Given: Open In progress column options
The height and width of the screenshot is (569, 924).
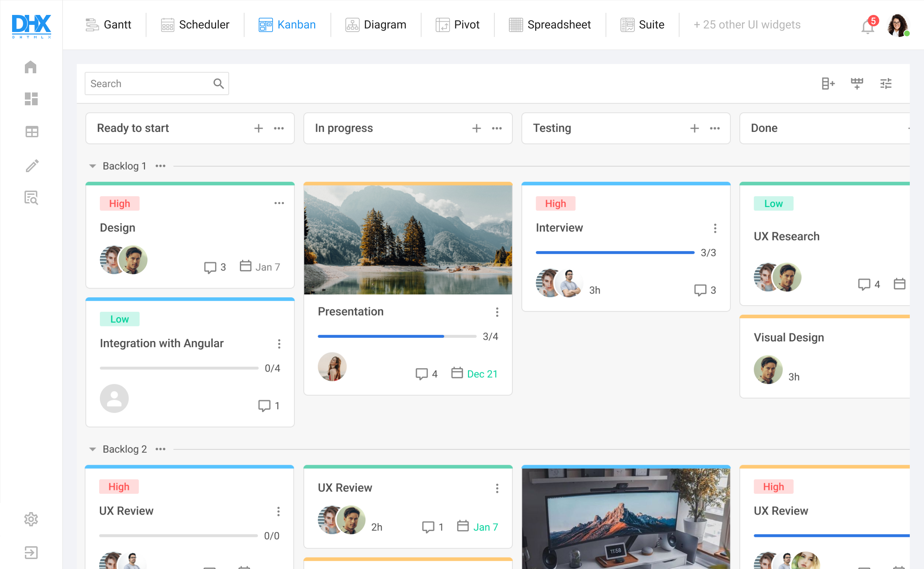Looking at the screenshot, I should (x=497, y=128).
